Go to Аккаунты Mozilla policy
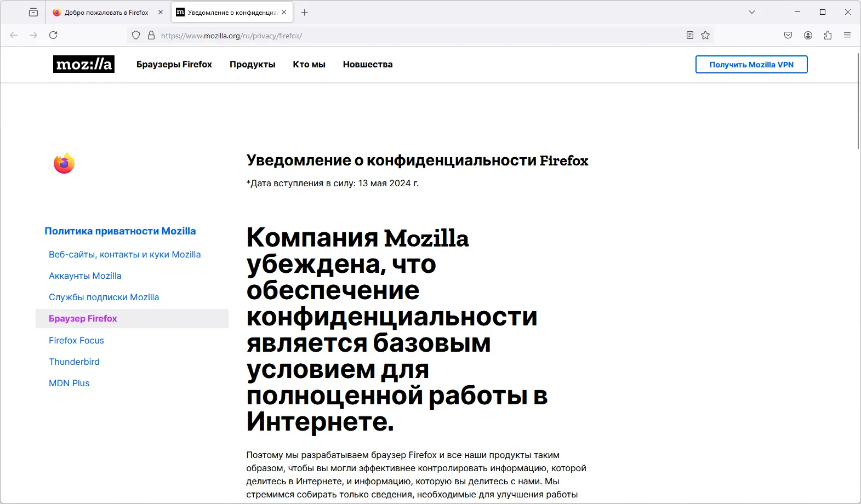The height and width of the screenshot is (504, 861). click(x=85, y=276)
